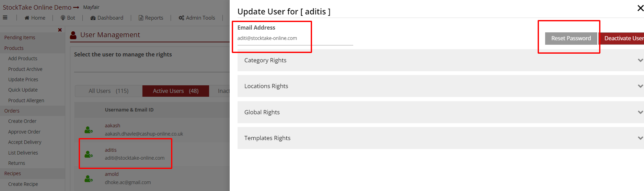Open the Bot icon in navbar
Viewport: 644px width, 191px height.
click(x=63, y=18)
